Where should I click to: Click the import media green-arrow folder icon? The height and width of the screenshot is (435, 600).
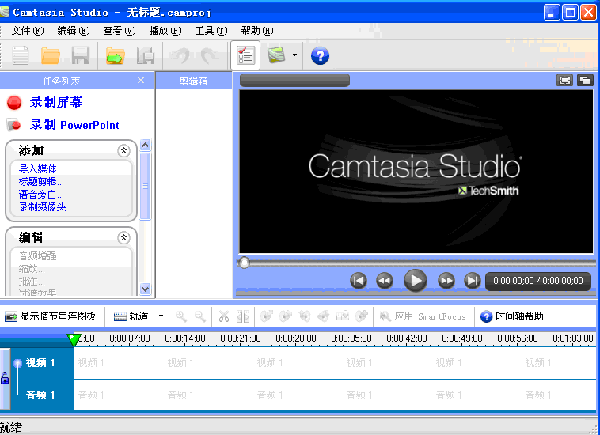click(115, 56)
